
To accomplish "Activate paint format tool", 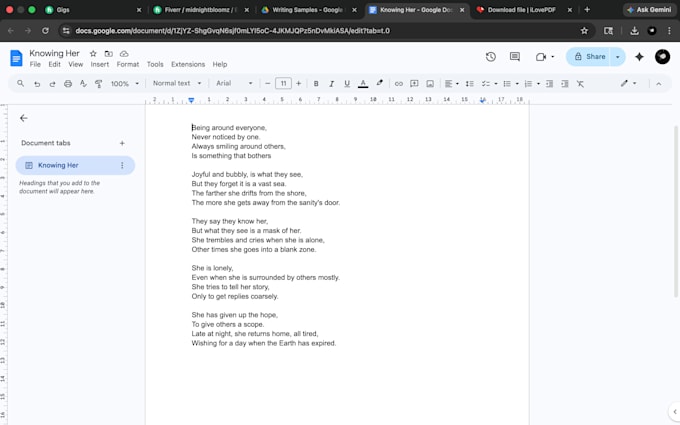I will (98, 84).
